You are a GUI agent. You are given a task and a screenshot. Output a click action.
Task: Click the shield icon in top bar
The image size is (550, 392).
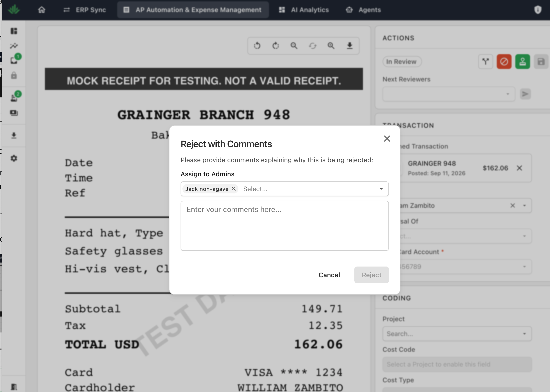pyautogui.click(x=538, y=10)
